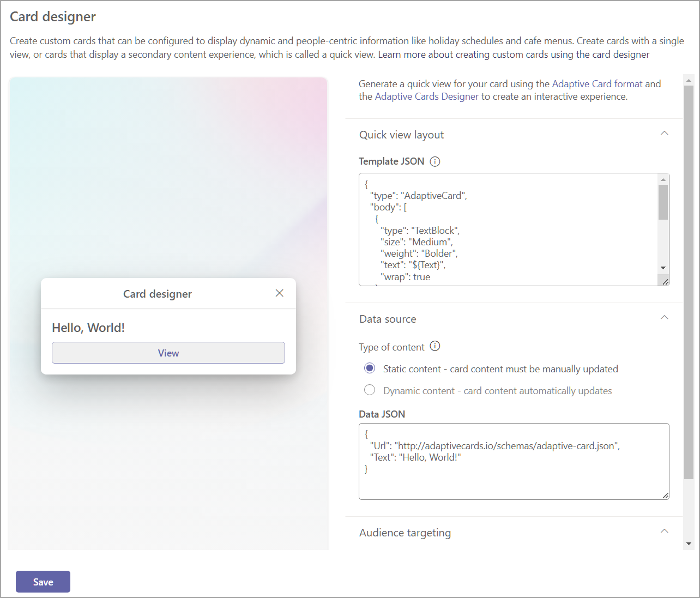The height and width of the screenshot is (598, 700).
Task: Open the Adaptive Cards Designer link
Action: 427,96
